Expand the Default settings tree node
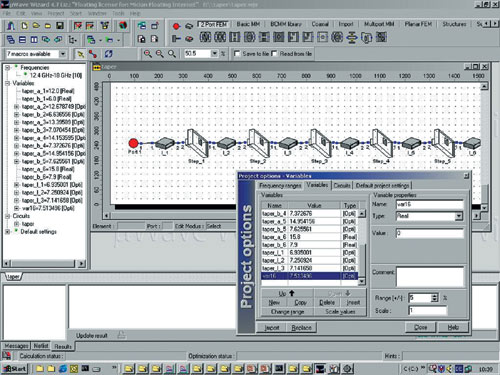 7,232
